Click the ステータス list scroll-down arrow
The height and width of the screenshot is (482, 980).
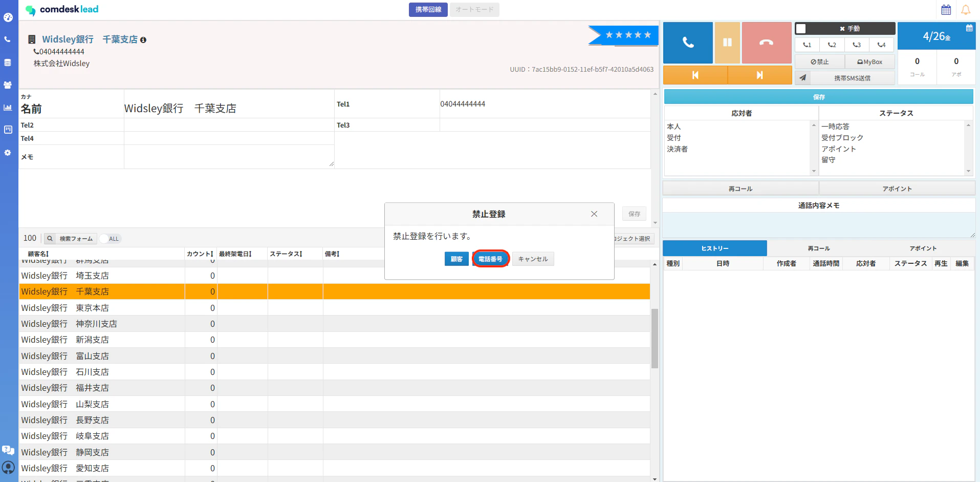968,171
